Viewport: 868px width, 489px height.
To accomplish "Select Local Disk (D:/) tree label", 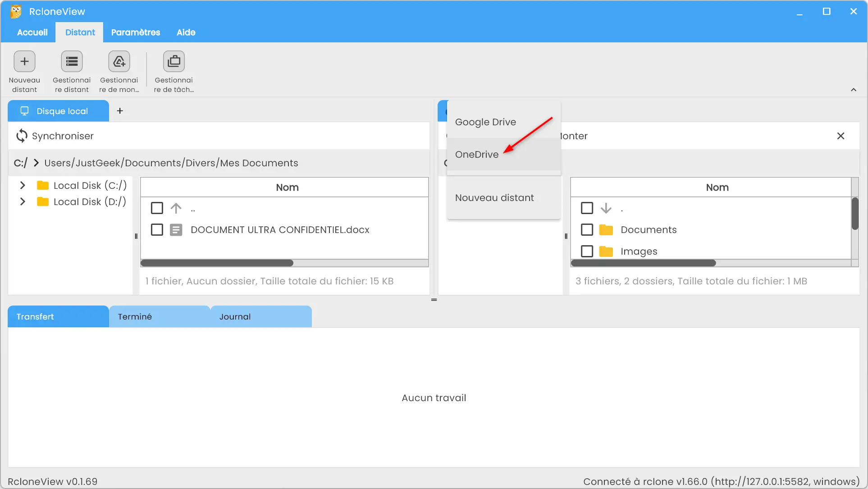I will coord(90,201).
